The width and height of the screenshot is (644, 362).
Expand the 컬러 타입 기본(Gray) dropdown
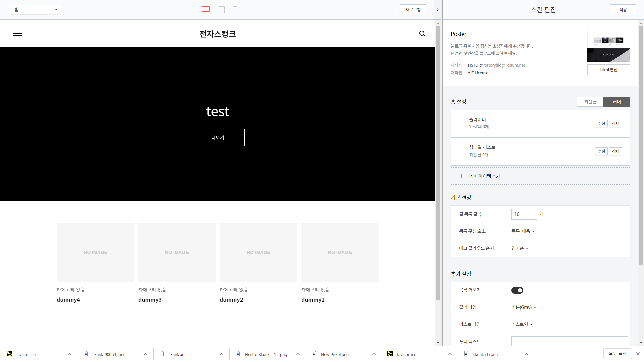pos(523,307)
